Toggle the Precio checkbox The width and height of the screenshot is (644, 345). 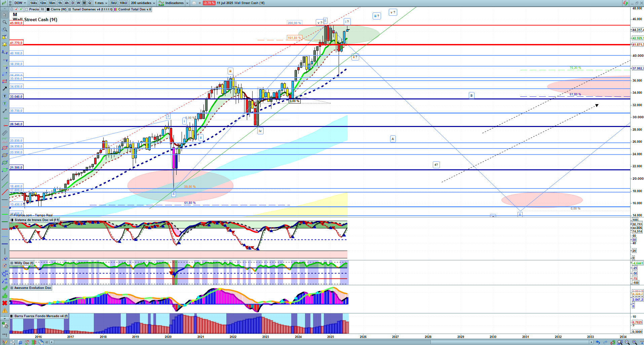tap(27, 9)
